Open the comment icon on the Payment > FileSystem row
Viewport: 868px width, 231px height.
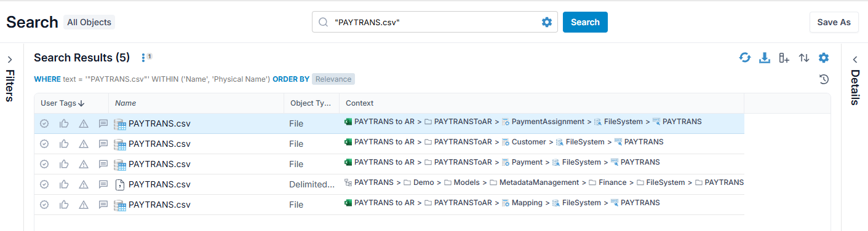coord(103,164)
